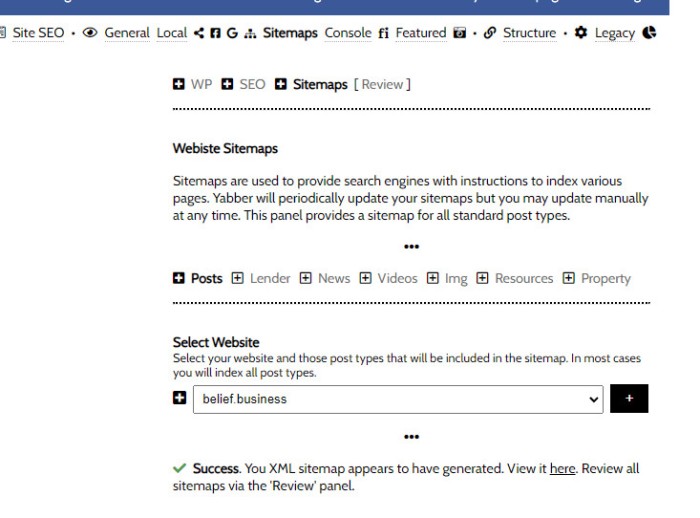
Task: Follow the 'here' link to view sitemap
Action: pyautogui.click(x=562, y=469)
